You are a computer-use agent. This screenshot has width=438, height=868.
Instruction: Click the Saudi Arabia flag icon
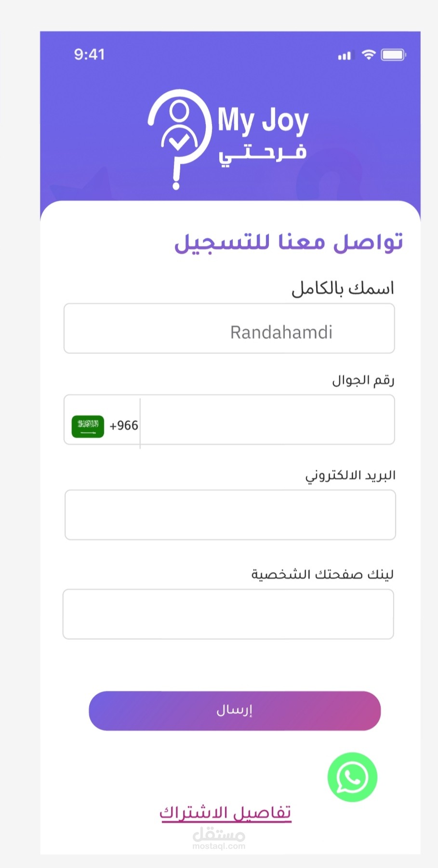pyautogui.click(x=88, y=426)
